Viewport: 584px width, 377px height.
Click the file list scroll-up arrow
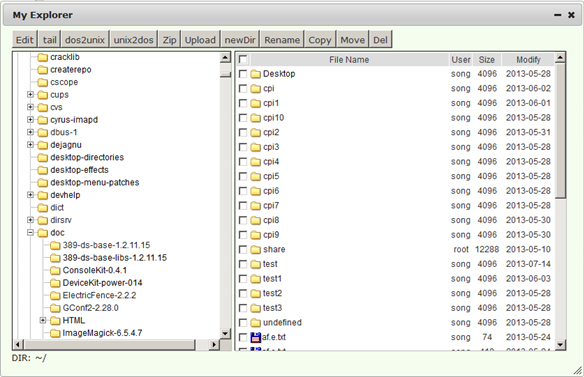tap(560, 58)
